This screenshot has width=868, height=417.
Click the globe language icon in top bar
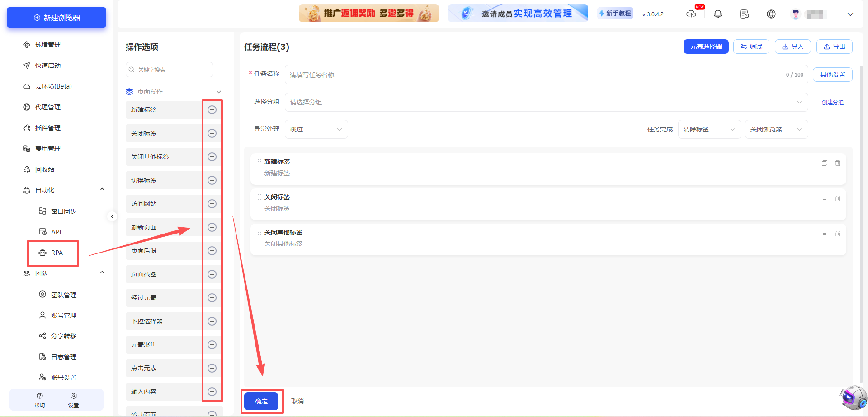point(771,14)
